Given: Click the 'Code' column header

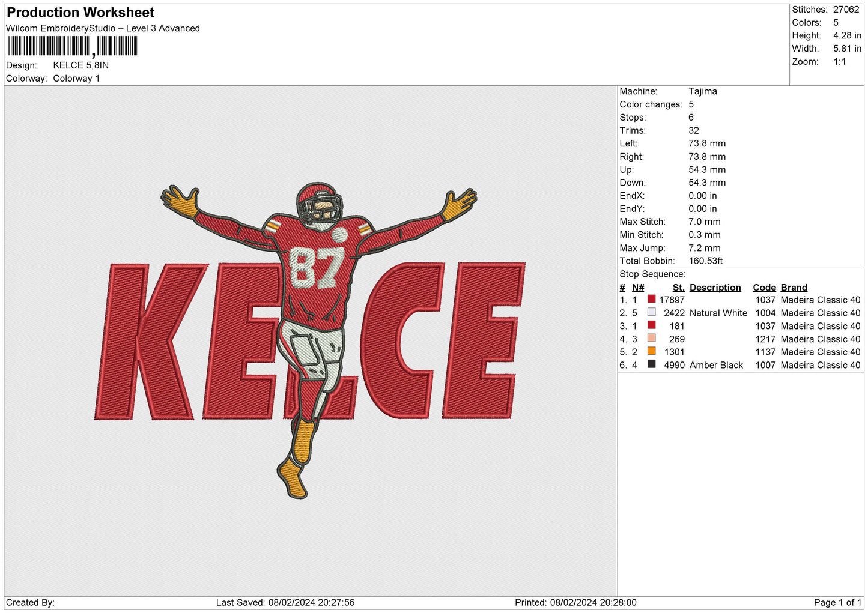Looking at the screenshot, I should point(765,288).
